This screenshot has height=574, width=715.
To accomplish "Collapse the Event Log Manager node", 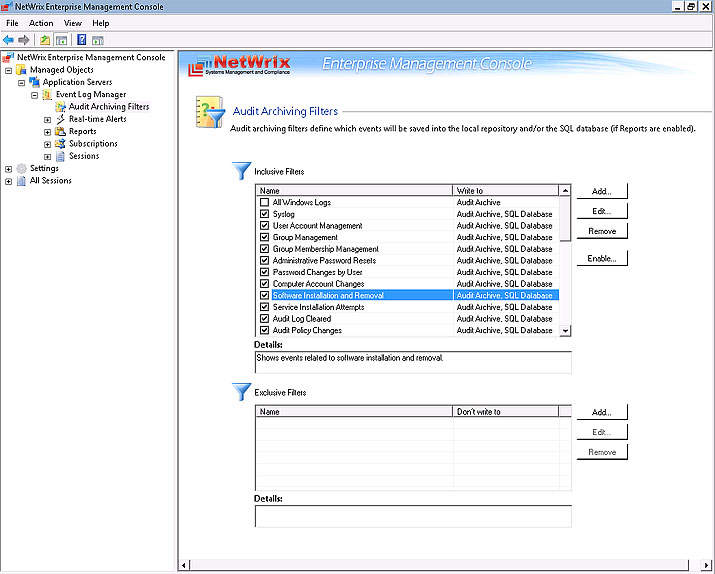I will point(35,95).
